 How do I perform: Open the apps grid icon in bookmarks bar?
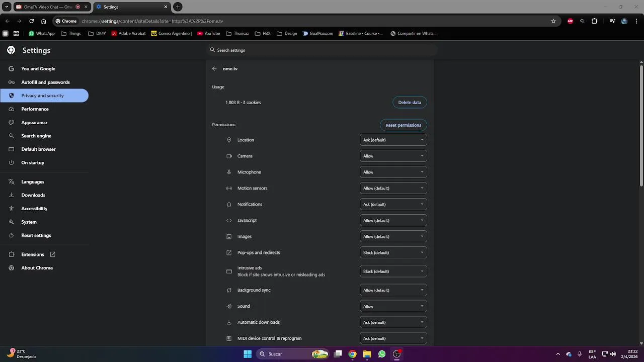(x=16, y=34)
